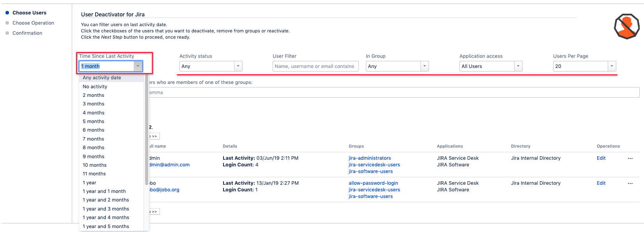
Task: Click the dropdown list scrollbar
Action: tap(147, 130)
